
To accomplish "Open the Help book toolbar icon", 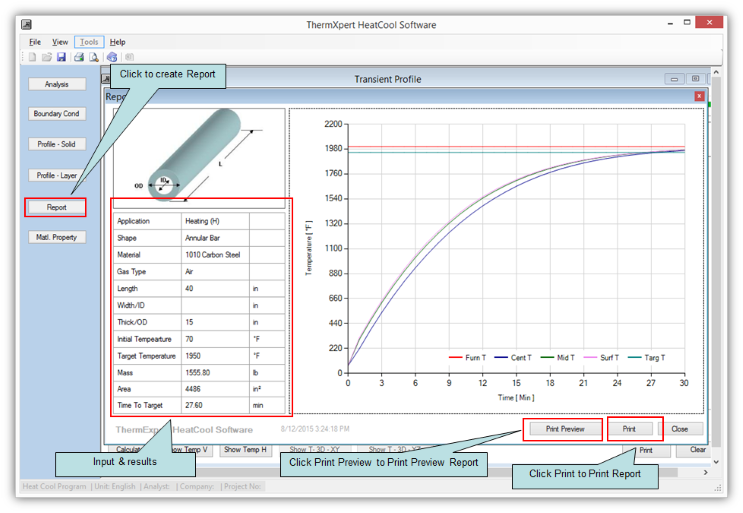I will pos(112,57).
